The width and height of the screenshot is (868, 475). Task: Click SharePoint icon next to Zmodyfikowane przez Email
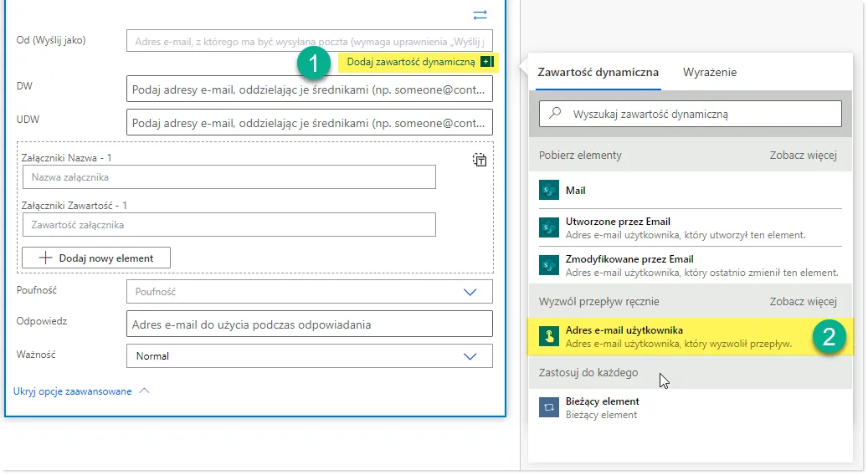[549, 265]
